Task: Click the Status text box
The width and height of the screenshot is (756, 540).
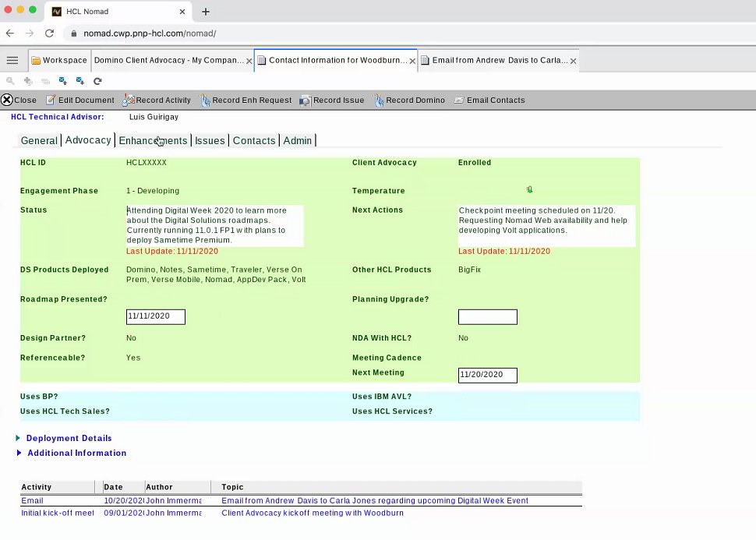Action: coord(215,226)
